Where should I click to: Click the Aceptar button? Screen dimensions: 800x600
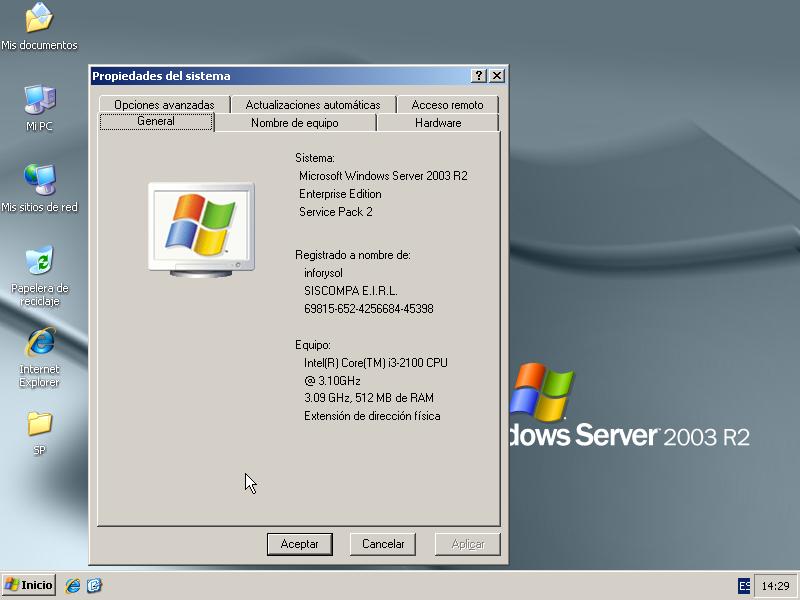299,544
